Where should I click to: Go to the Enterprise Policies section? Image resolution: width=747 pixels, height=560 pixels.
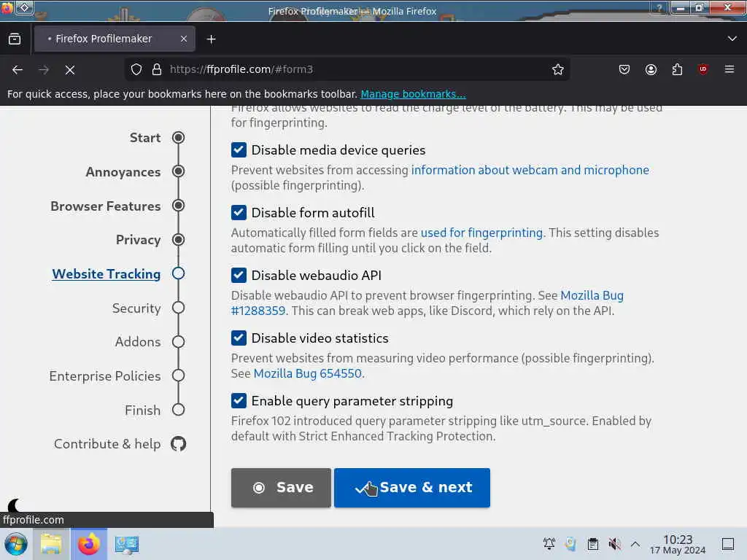[x=105, y=376]
